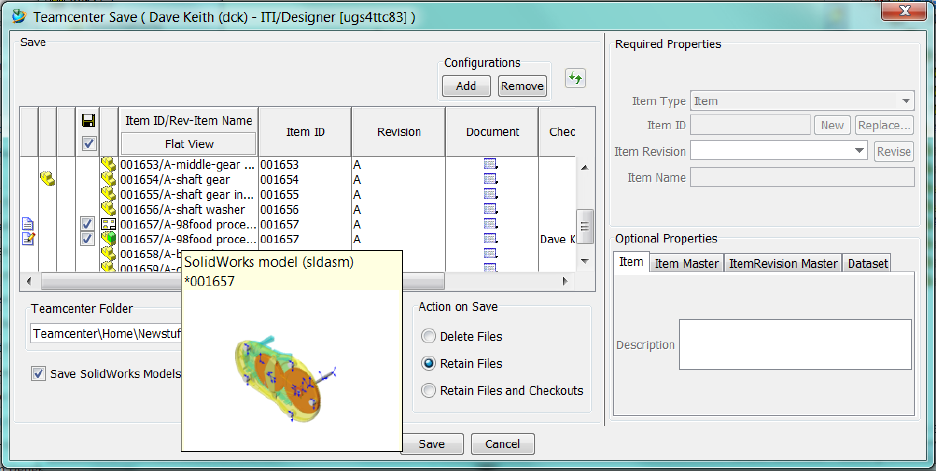Uncheck save checkbox for 001657 drawing row
The image size is (936, 471).
pos(88,224)
